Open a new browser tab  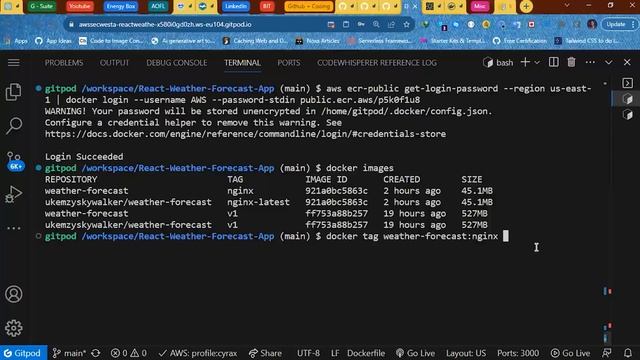point(526,7)
